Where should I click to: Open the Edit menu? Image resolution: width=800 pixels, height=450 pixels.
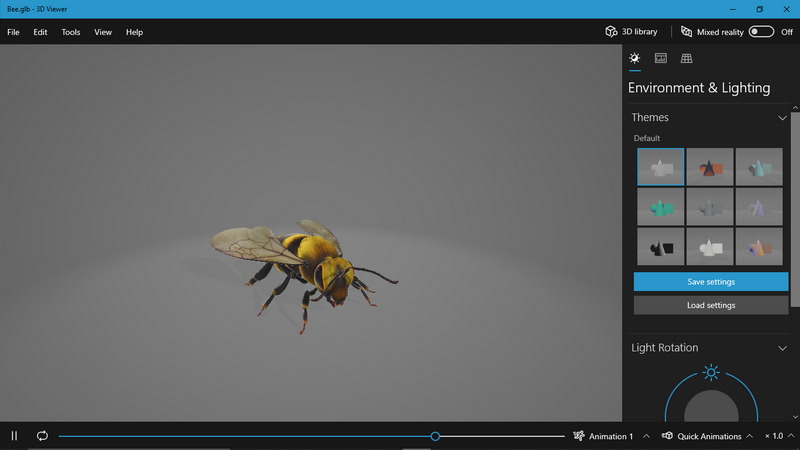point(40,32)
